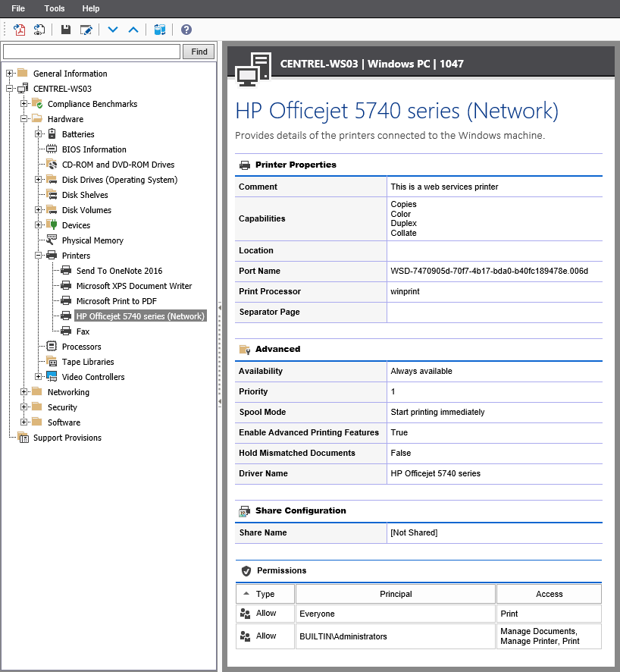The width and height of the screenshot is (620, 672).
Task: Expand the Devices node
Action: pyautogui.click(x=38, y=225)
